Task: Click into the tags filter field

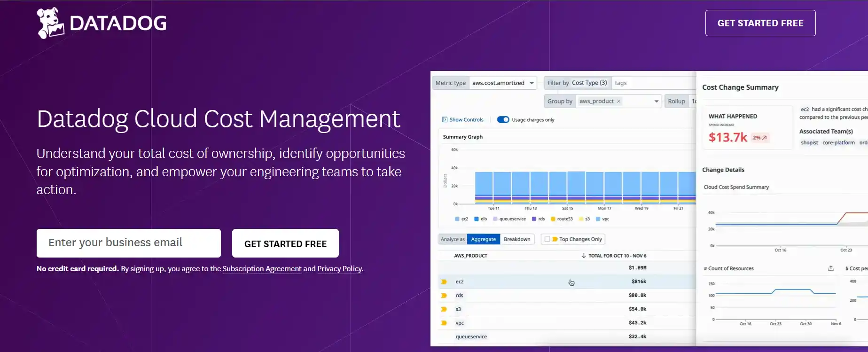Action: pyautogui.click(x=653, y=83)
